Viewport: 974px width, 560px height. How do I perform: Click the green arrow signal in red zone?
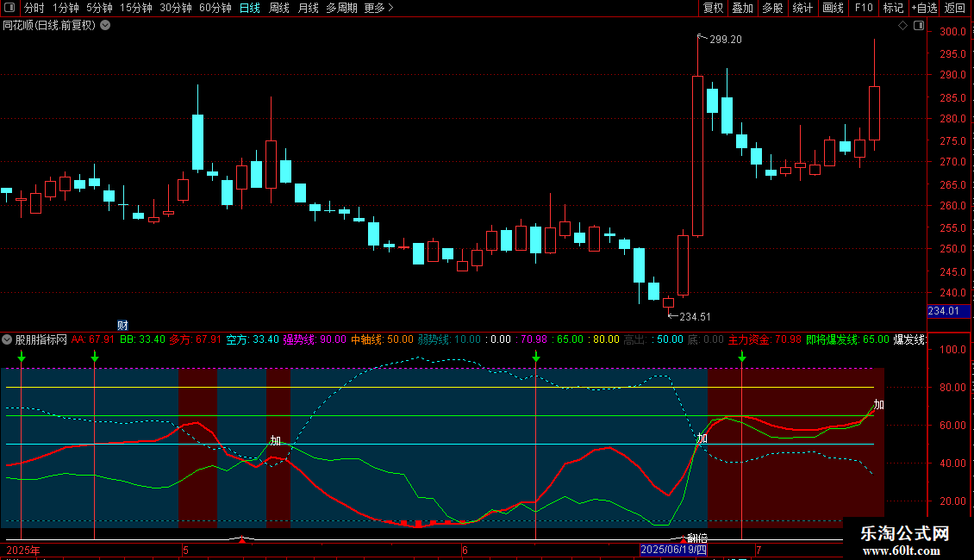point(741,357)
